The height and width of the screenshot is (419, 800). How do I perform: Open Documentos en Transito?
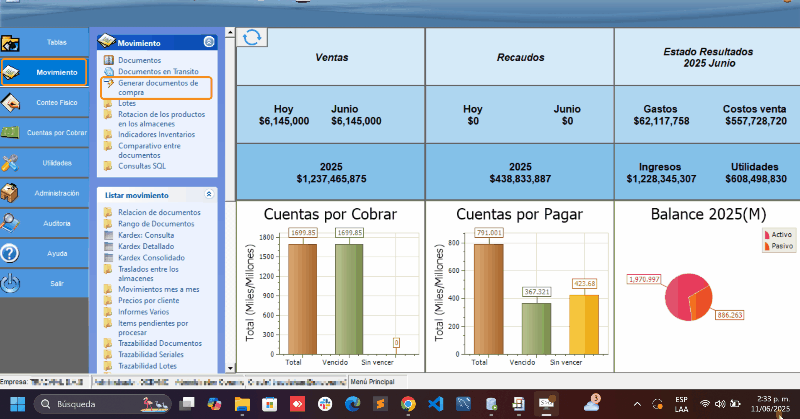tap(158, 71)
